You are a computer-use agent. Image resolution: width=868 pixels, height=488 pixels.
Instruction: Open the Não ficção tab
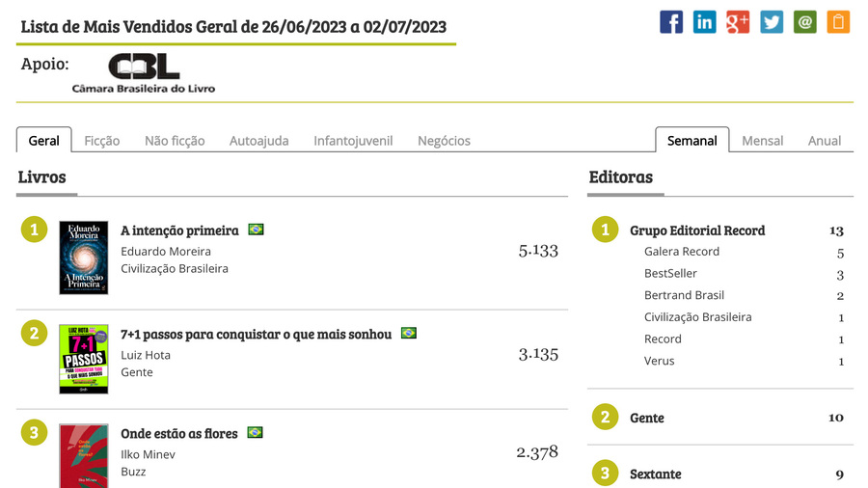pyautogui.click(x=175, y=141)
